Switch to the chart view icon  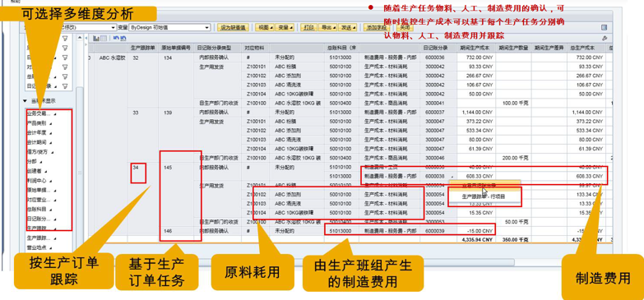tap(96, 38)
